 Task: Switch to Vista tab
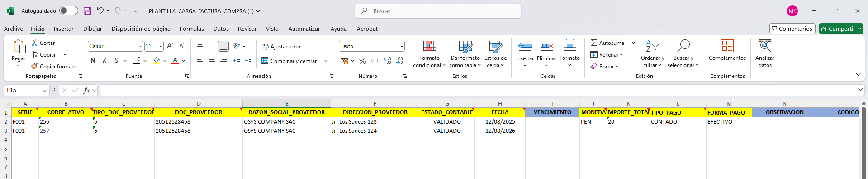272,29
